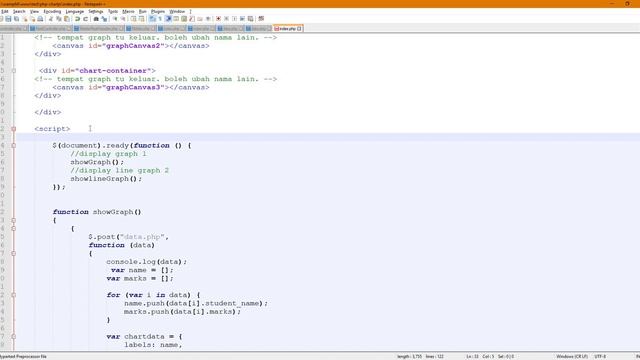The image size is (640, 360).
Task: Place cursor on showlineGraph(); line
Action: 106,179
